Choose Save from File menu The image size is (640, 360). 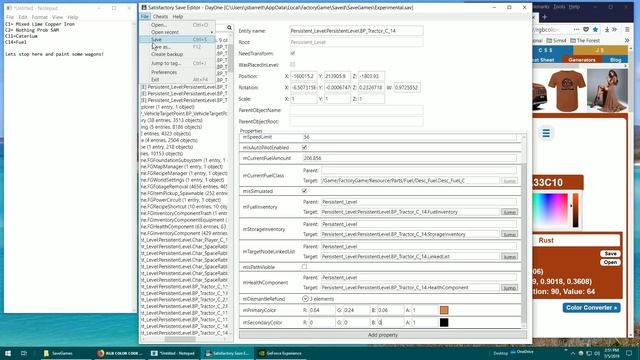pyautogui.click(x=177, y=40)
